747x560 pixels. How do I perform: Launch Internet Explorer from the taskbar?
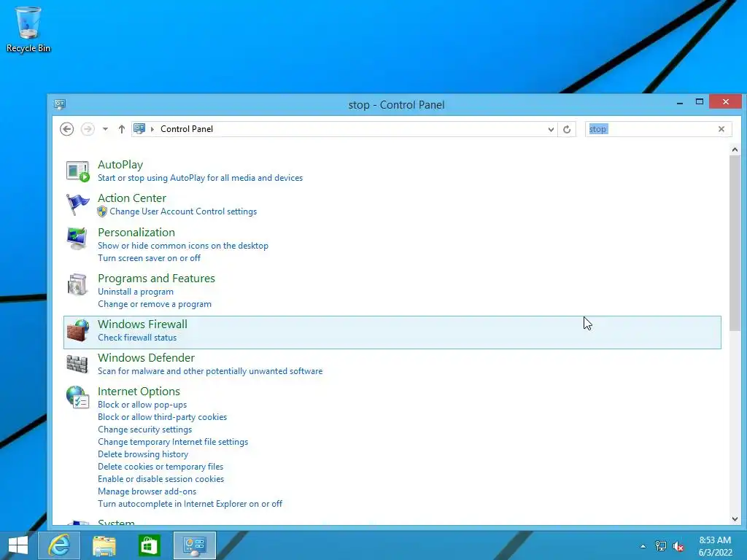point(59,545)
